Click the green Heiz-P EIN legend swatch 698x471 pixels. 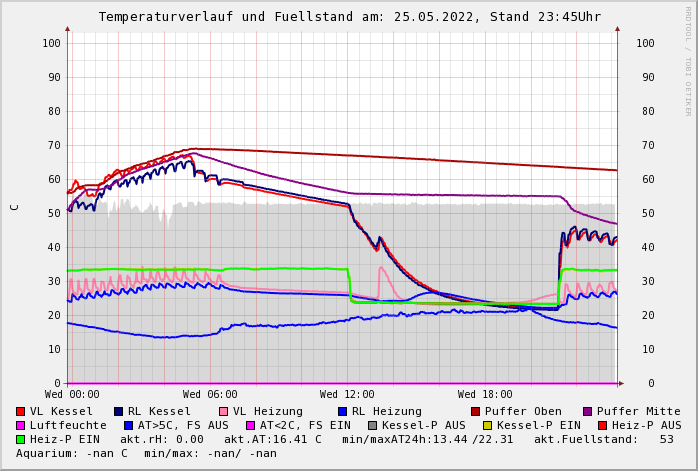(x=21, y=439)
